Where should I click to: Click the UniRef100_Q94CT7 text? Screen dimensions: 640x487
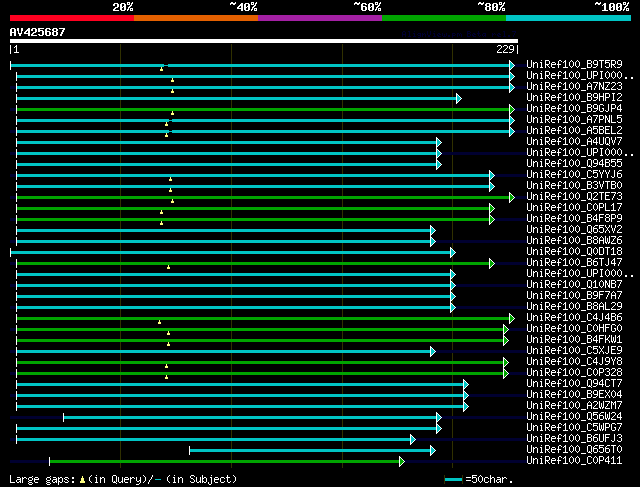[574, 383]
